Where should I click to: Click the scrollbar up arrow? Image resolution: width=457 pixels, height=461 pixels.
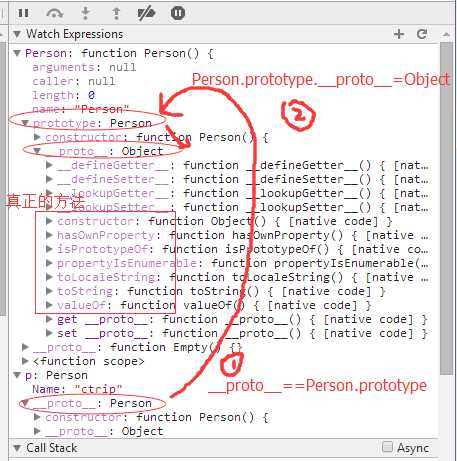point(446,34)
